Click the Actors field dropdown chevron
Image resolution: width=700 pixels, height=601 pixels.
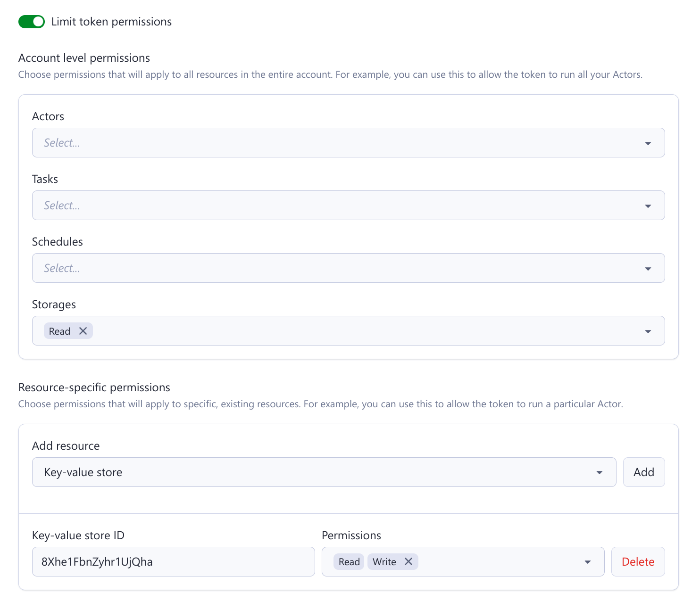pos(648,142)
